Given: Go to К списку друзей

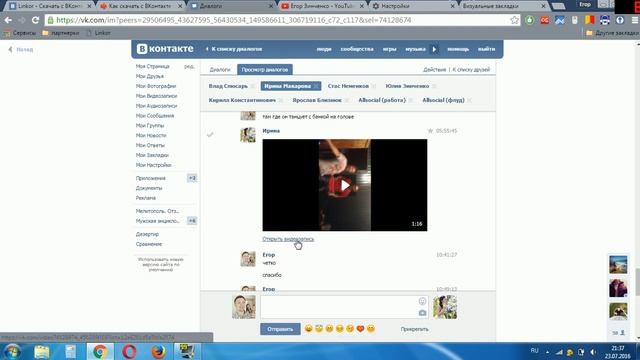Looking at the screenshot, I should [x=471, y=70].
